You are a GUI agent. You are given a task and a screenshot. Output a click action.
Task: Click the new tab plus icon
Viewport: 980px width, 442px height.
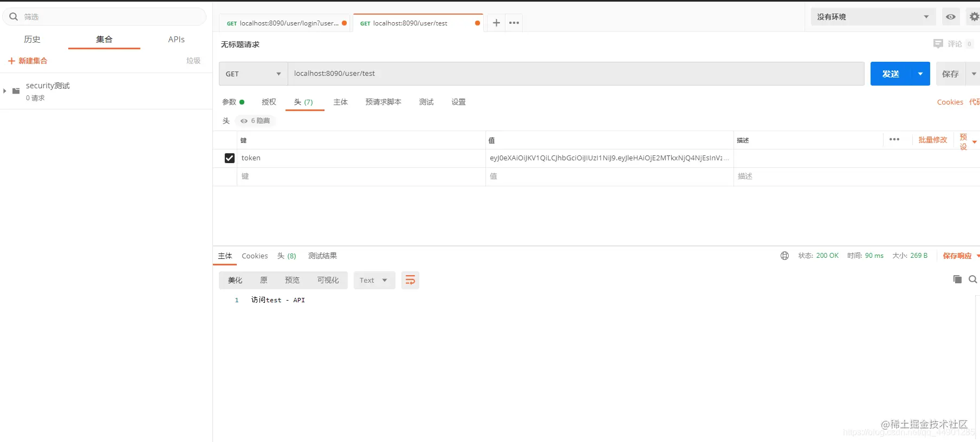(496, 23)
